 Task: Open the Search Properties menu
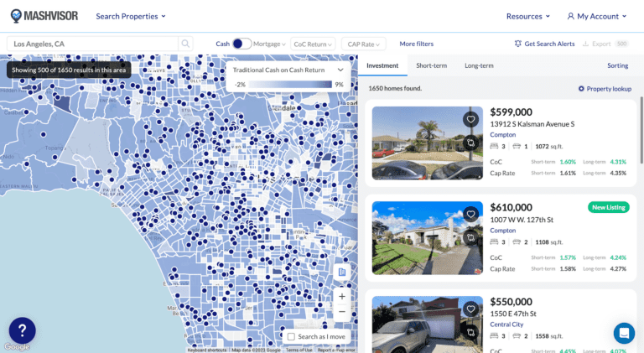click(131, 16)
